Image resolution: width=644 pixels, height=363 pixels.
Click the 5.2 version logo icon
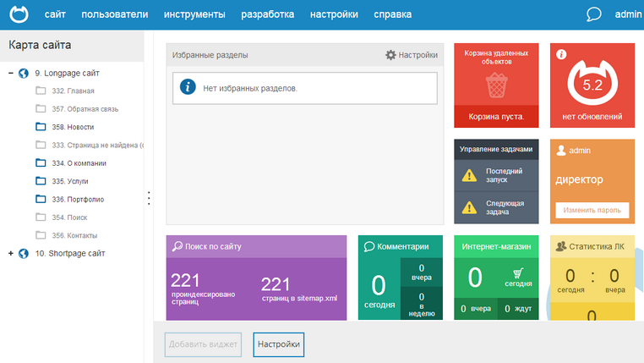[592, 83]
